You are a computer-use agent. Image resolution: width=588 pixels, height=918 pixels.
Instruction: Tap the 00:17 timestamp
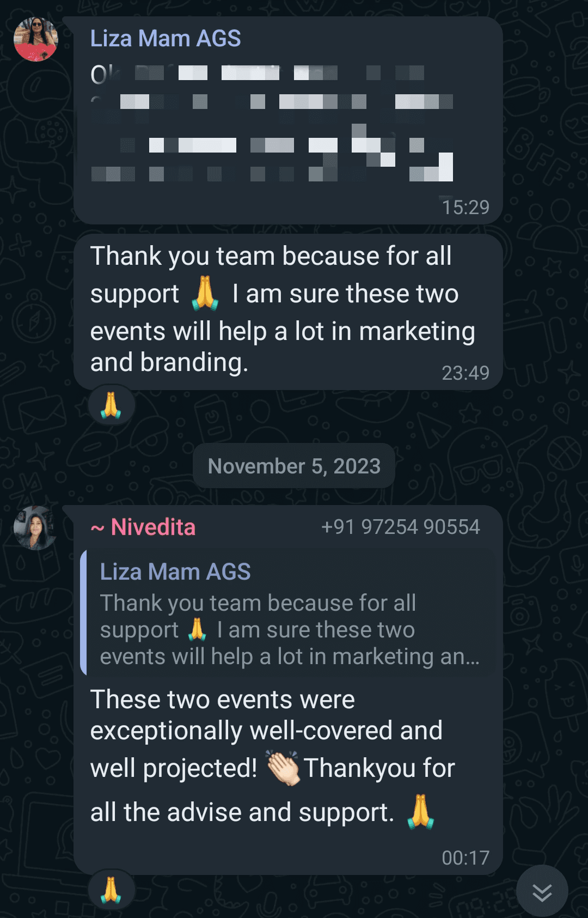pyautogui.click(x=465, y=858)
